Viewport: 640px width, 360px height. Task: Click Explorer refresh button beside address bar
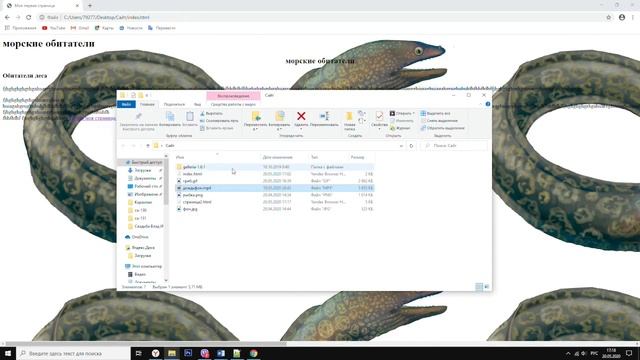[x=411, y=146]
